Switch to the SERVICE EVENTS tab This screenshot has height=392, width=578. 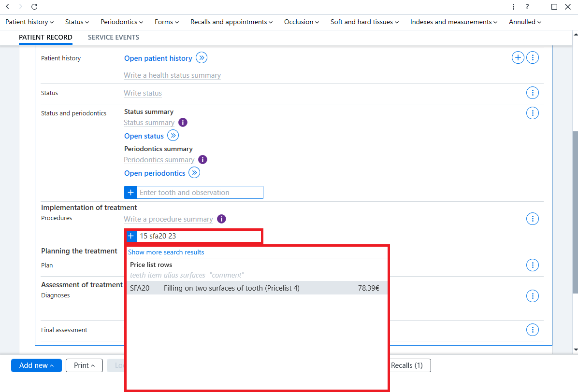pos(114,37)
